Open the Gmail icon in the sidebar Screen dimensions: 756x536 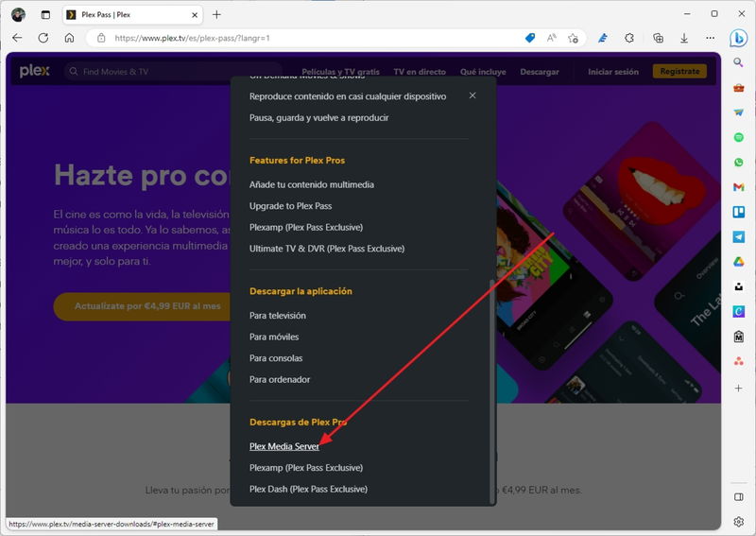point(738,187)
